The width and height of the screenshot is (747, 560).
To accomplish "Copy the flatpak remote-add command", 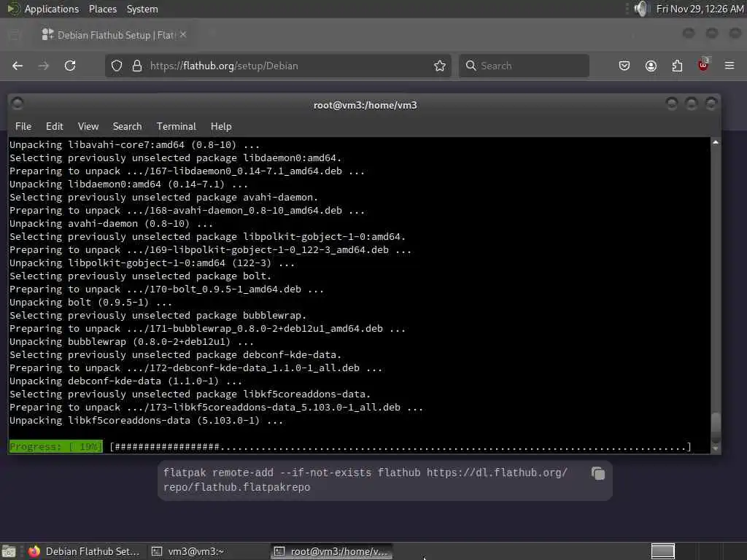I will pos(598,473).
